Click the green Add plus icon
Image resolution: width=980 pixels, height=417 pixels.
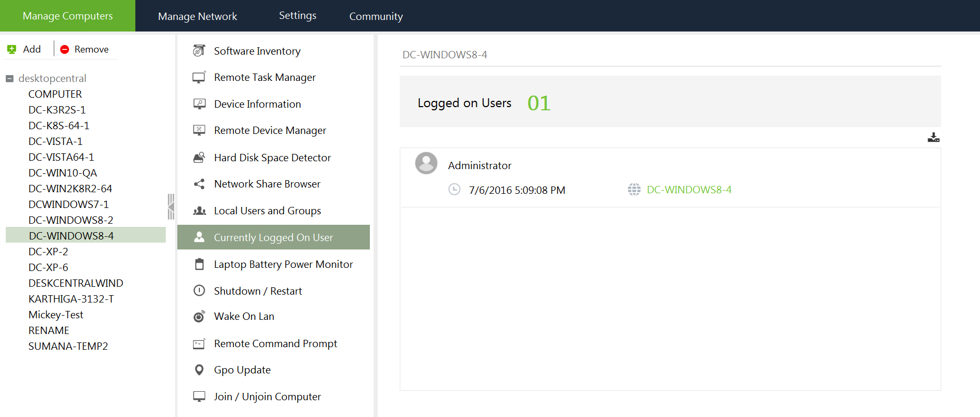(x=12, y=49)
